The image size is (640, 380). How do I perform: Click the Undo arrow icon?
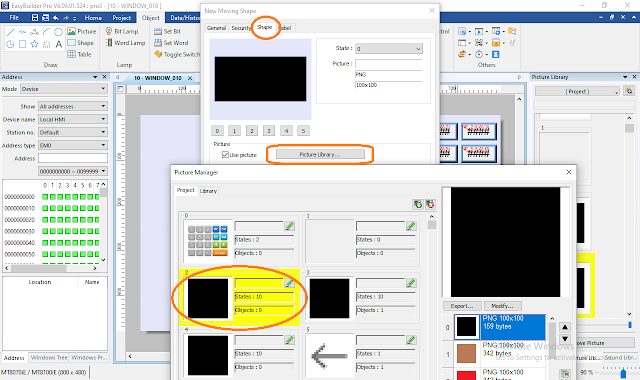pyautogui.click(x=56, y=18)
